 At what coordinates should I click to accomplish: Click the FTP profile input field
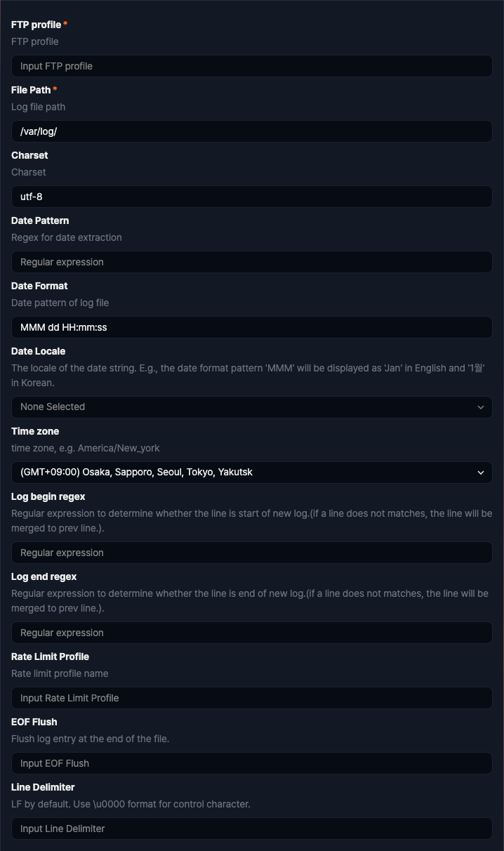252,66
